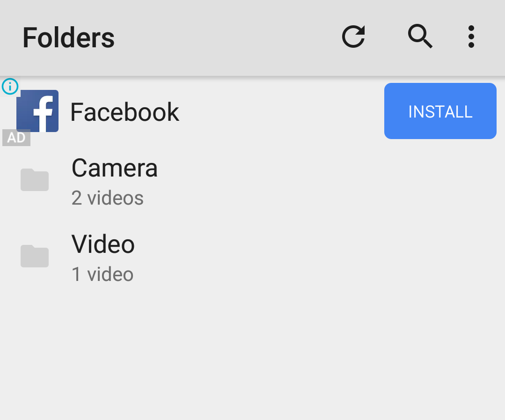Select the Camera folder icon
505x420 pixels.
click(35, 180)
